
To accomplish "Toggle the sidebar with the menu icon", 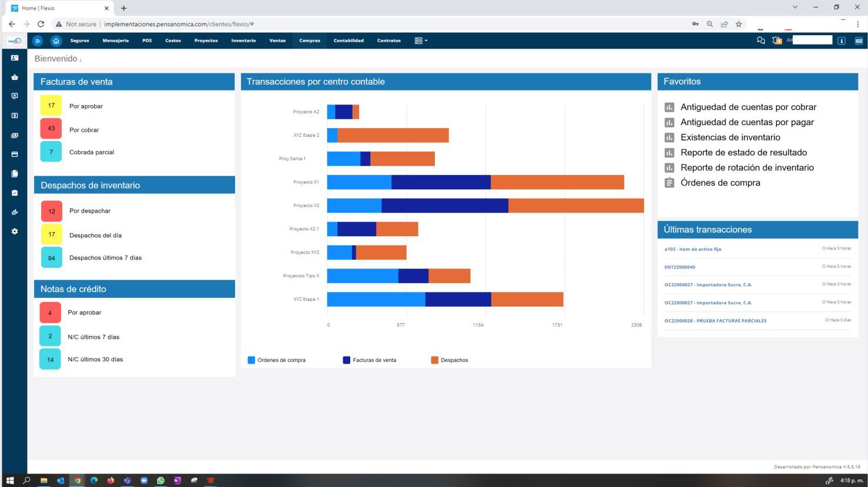I will click(38, 41).
